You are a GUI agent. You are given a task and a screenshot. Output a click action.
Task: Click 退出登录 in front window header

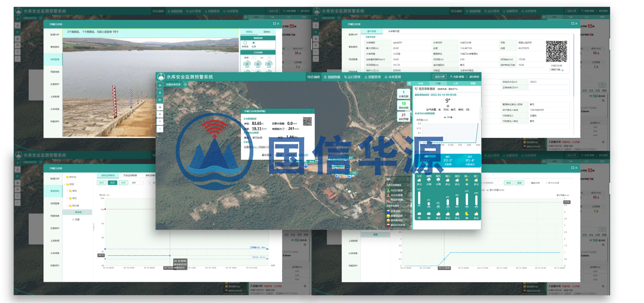474,77
